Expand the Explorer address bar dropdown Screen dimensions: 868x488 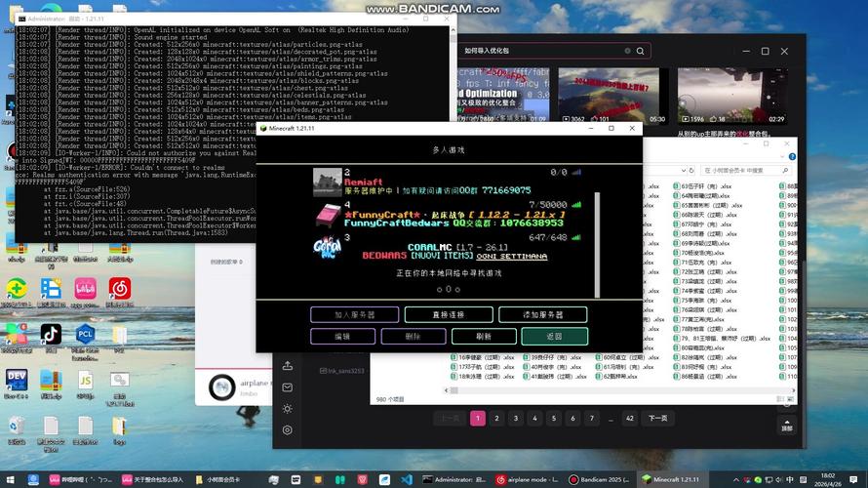(683, 170)
